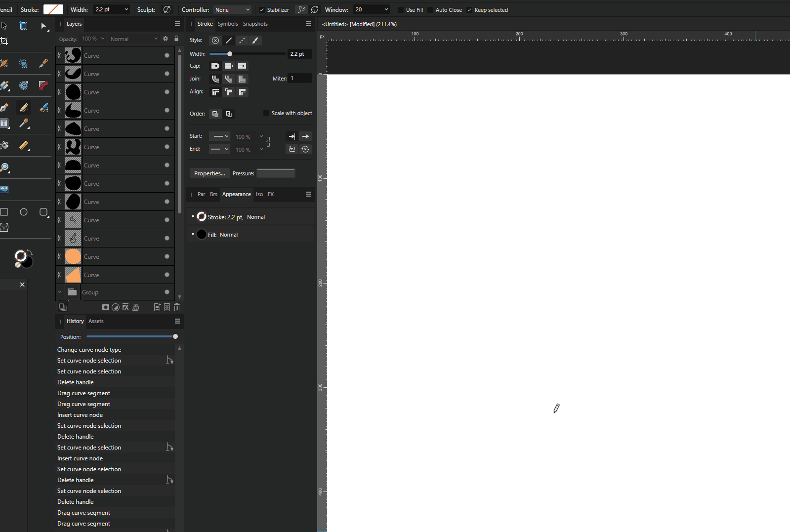Viewport: 790px width, 532px height.
Task: Open the Start arrowhead style dropdown
Action: (x=219, y=136)
